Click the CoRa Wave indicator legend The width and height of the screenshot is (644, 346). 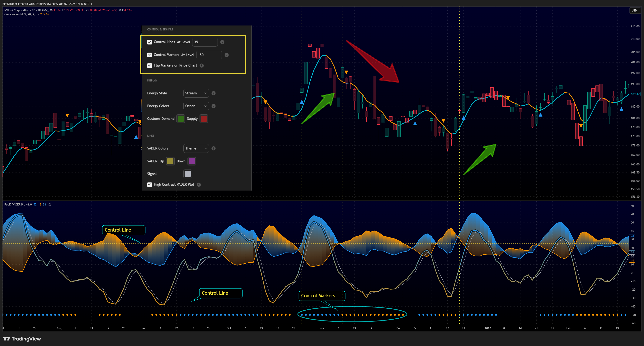point(21,14)
